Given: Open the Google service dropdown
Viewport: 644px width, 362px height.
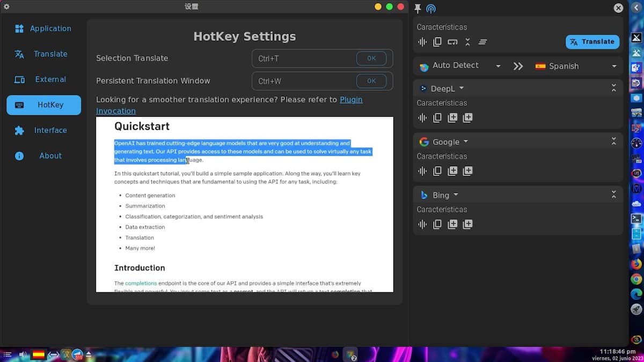Looking at the screenshot, I should point(443,142).
